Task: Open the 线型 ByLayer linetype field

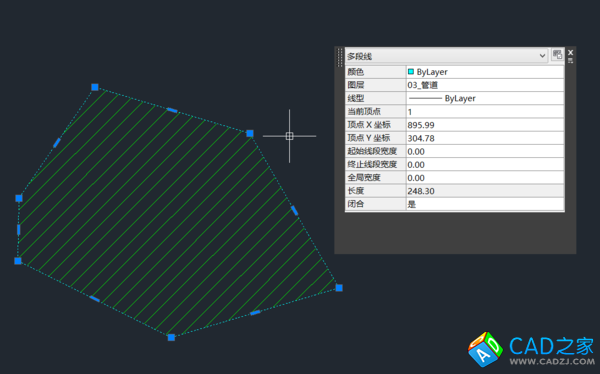Action: [x=485, y=98]
